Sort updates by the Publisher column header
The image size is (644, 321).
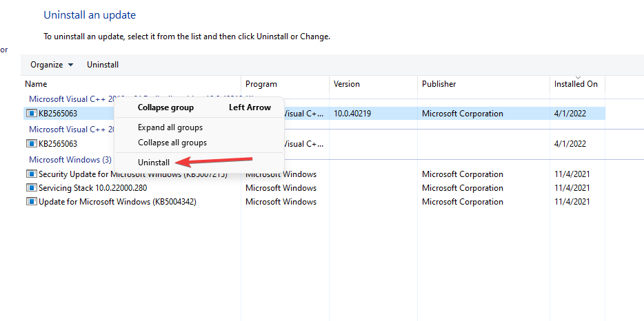tap(439, 84)
